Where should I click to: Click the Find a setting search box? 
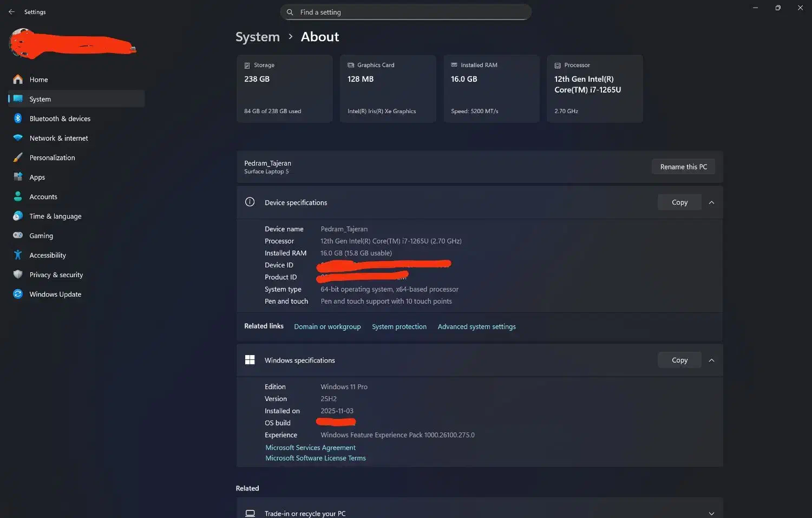click(x=406, y=12)
